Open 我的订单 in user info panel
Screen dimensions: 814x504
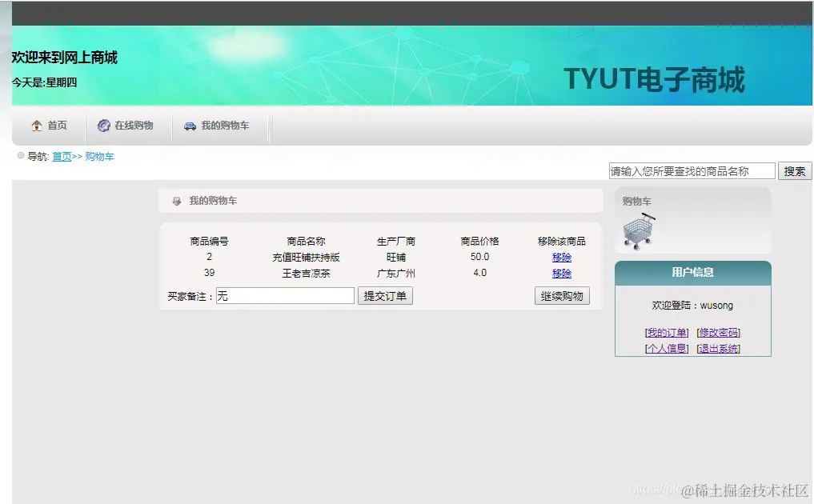[x=666, y=331]
